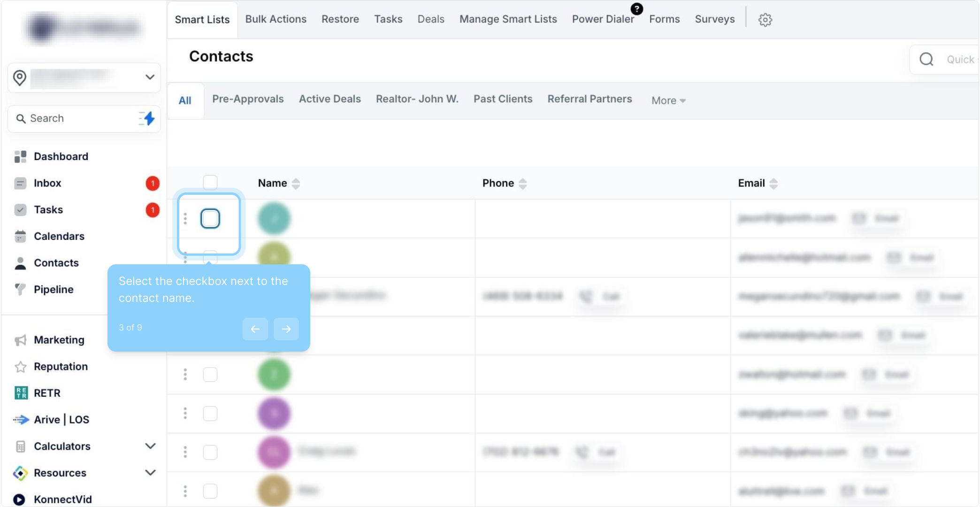The height and width of the screenshot is (507, 980).
Task: Open KonnectVid in the sidebar
Action: click(x=62, y=499)
